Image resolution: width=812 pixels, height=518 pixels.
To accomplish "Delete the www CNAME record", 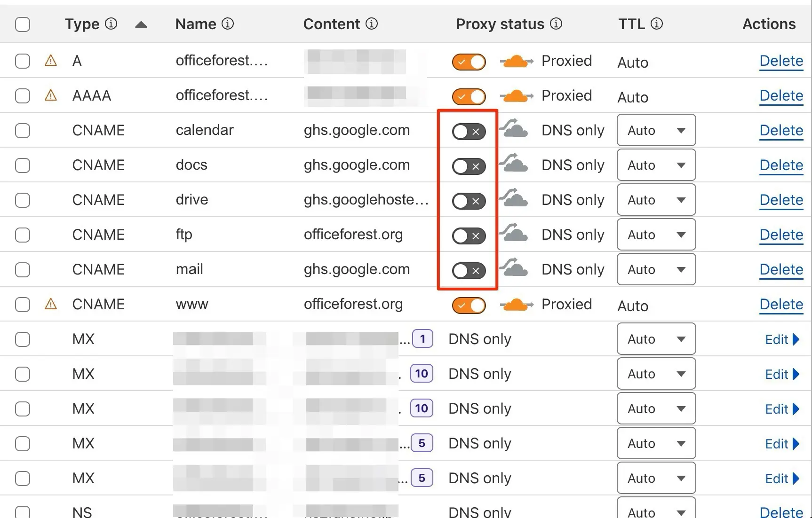I will click(781, 304).
